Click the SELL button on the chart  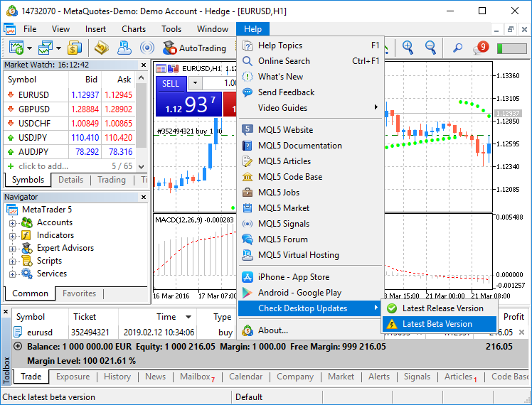(171, 84)
